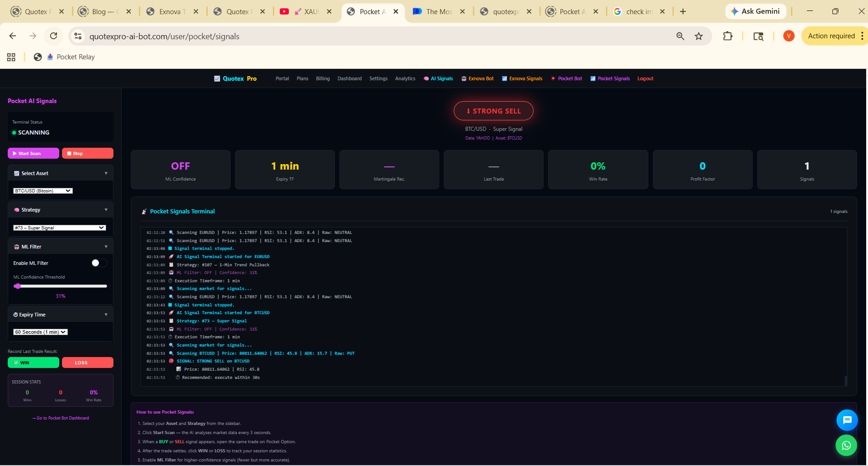Image resolution: width=868 pixels, height=466 pixels.
Task: Open the site information icon in address bar
Action: coord(78,36)
